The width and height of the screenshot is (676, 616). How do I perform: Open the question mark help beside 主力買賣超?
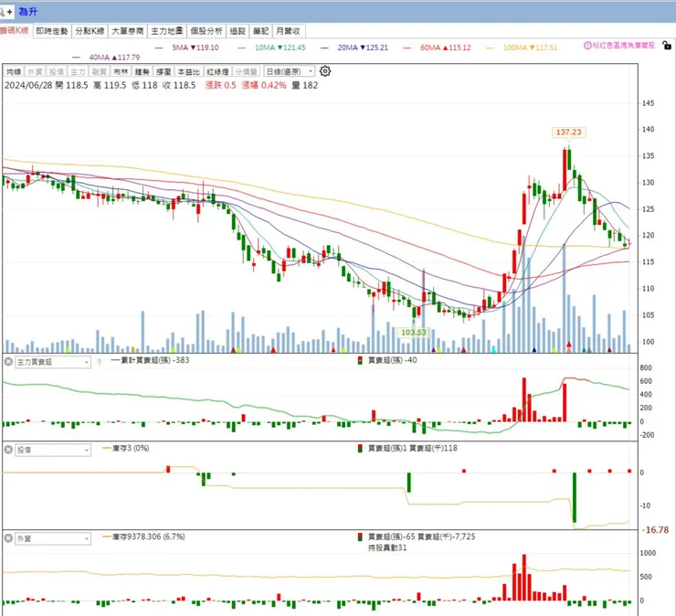(100, 362)
